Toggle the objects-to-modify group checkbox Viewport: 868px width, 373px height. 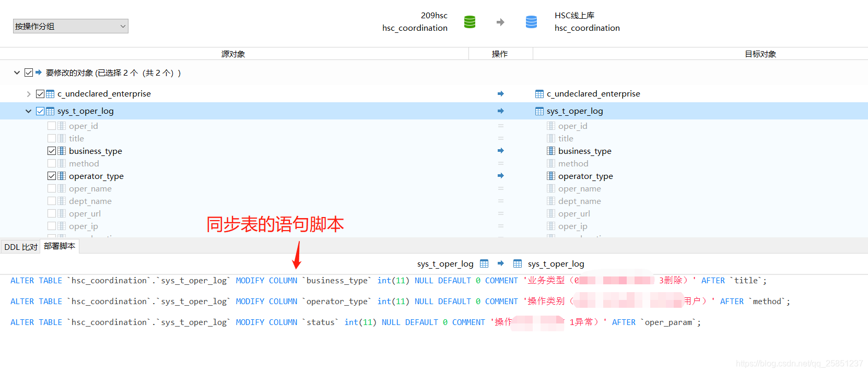(29, 73)
